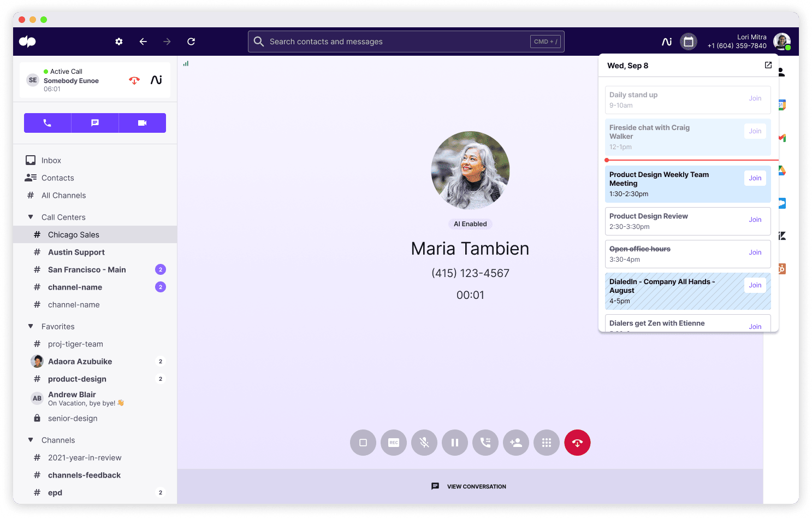
Task: Open Lori Mitra profile avatar
Action: [x=782, y=42]
